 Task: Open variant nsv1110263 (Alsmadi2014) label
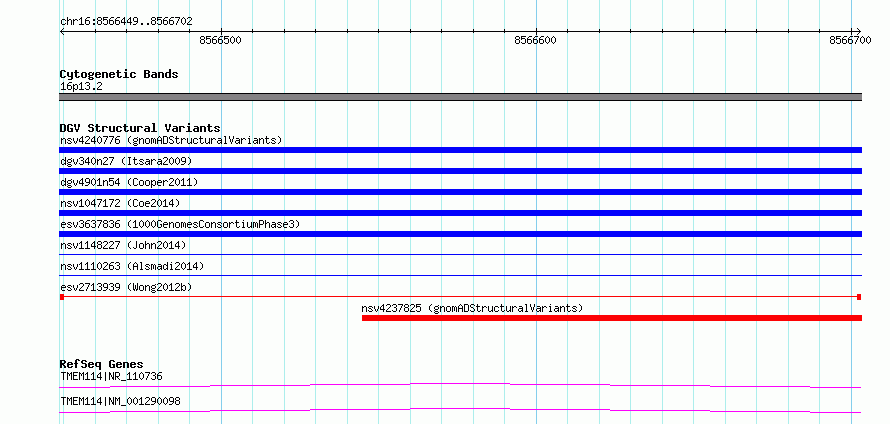point(132,266)
